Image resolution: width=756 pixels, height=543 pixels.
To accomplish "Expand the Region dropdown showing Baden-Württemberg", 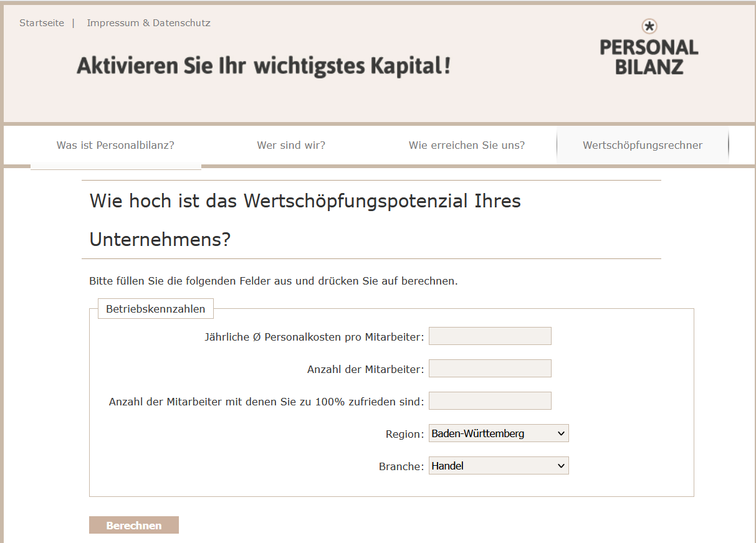I will (x=499, y=433).
